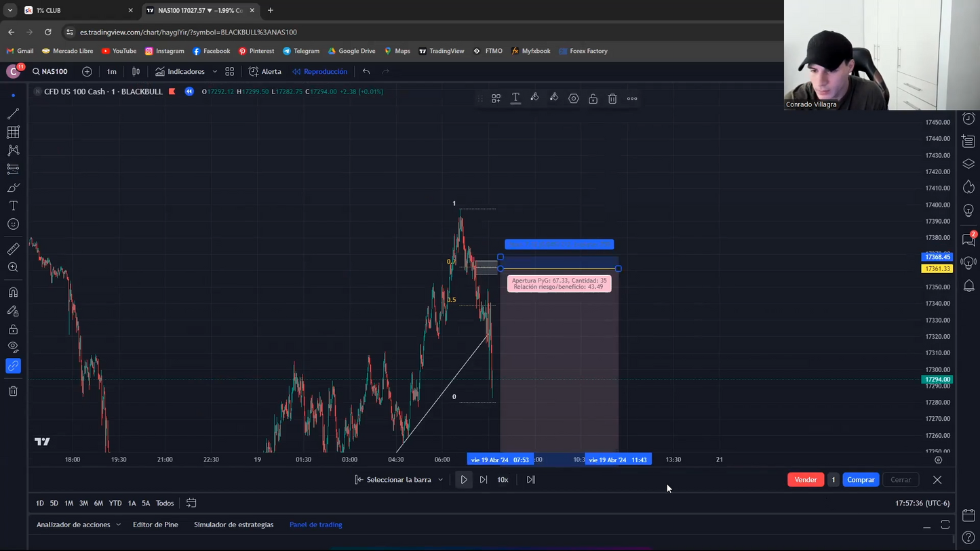The height and width of the screenshot is (551, 980).
Task: Open settings gear in floating drawing toolbar
Action: [574, 99]
